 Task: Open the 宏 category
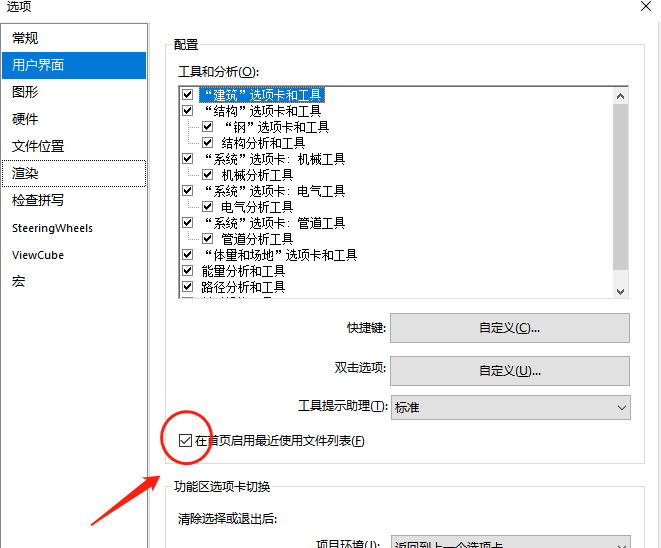click(x=74, y=281)
